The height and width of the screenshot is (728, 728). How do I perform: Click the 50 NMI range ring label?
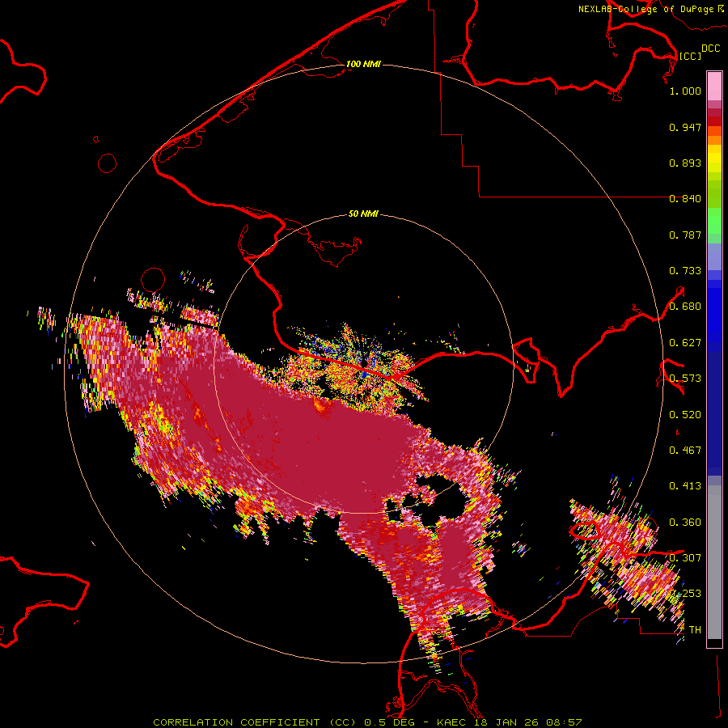tap(363, 214)
